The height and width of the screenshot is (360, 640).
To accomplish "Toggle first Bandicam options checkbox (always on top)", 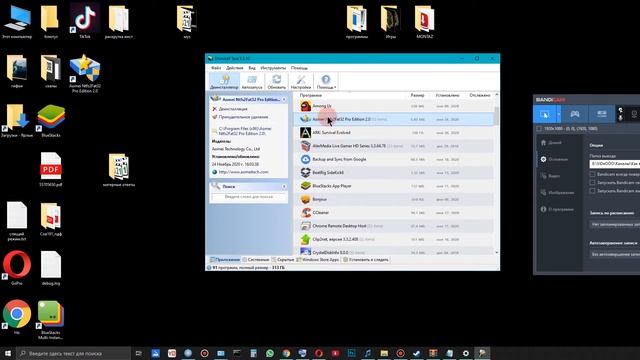I will pyautogui.click(x=592, y=174).
